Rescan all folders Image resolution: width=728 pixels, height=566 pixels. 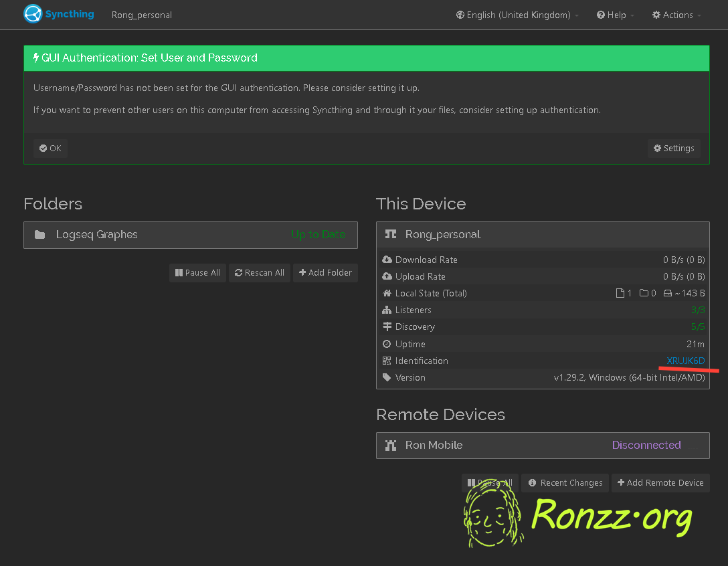[x=260, y=272]
